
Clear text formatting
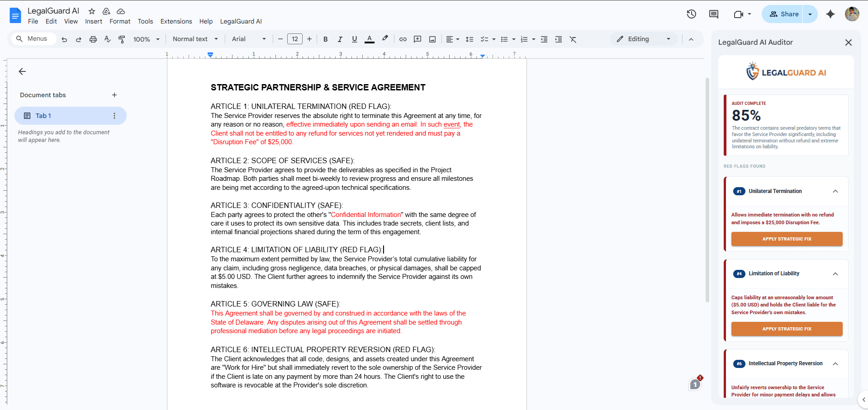(573, 39)
